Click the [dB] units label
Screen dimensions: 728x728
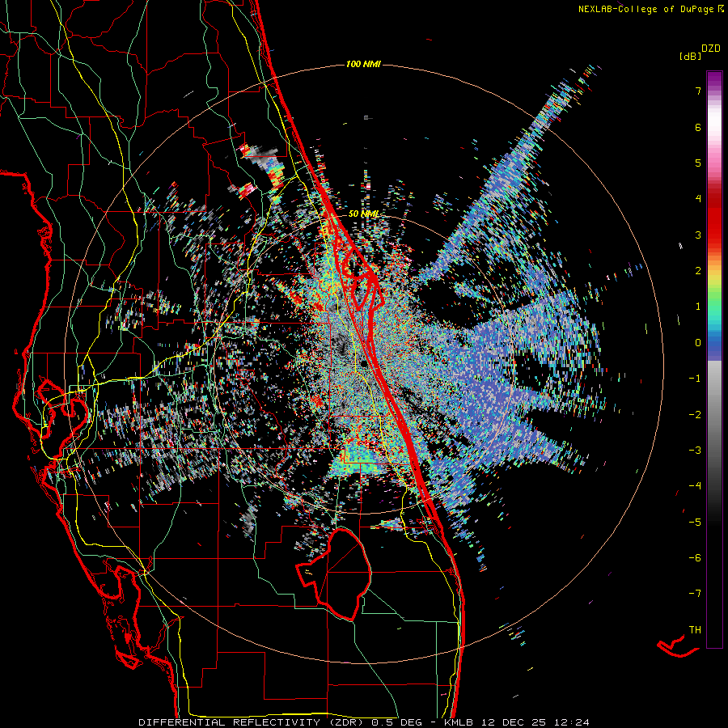(x=690, y=57)
